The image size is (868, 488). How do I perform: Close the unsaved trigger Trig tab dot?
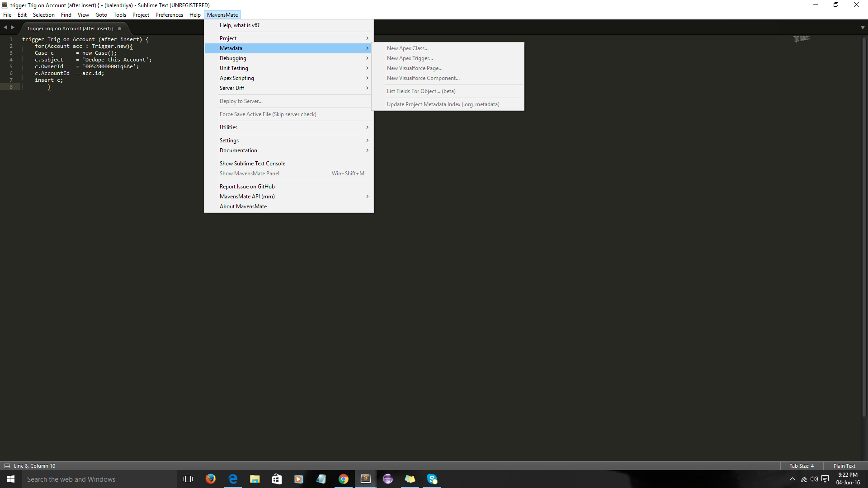click(120, 28)
